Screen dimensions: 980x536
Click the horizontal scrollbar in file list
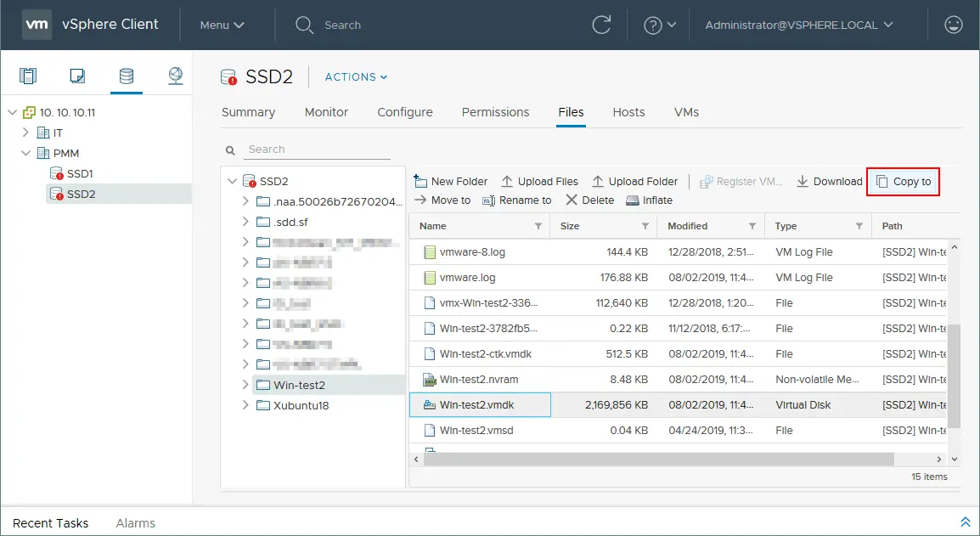click(659, 459)
